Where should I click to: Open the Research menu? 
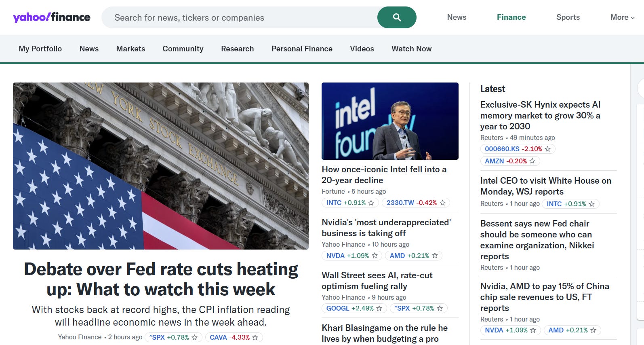[238, 49]
